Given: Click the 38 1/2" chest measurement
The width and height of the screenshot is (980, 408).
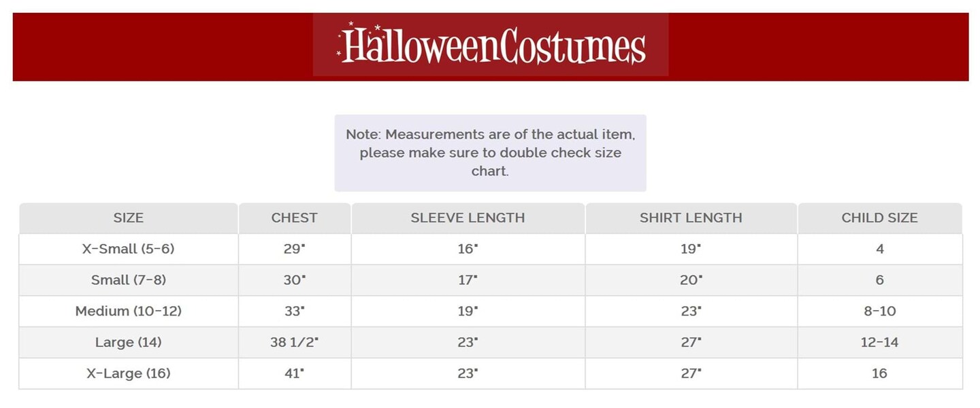Looking at the screenshot, I should 294,342.
